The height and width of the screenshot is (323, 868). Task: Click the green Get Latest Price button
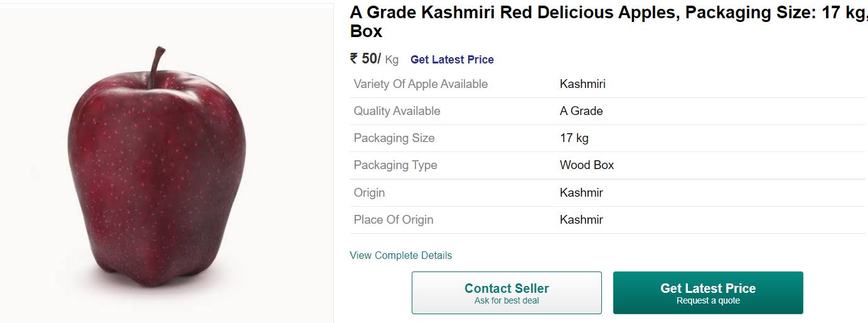(x=708, y=293)
